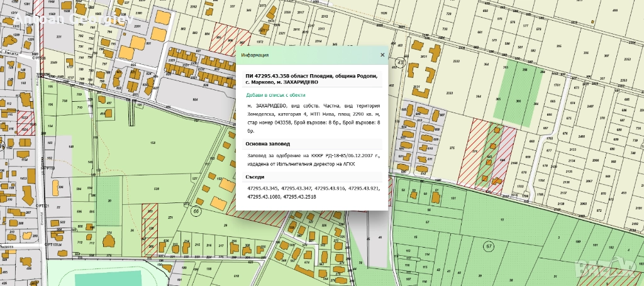Click the circled 43 block marker

tap(400, 63)
